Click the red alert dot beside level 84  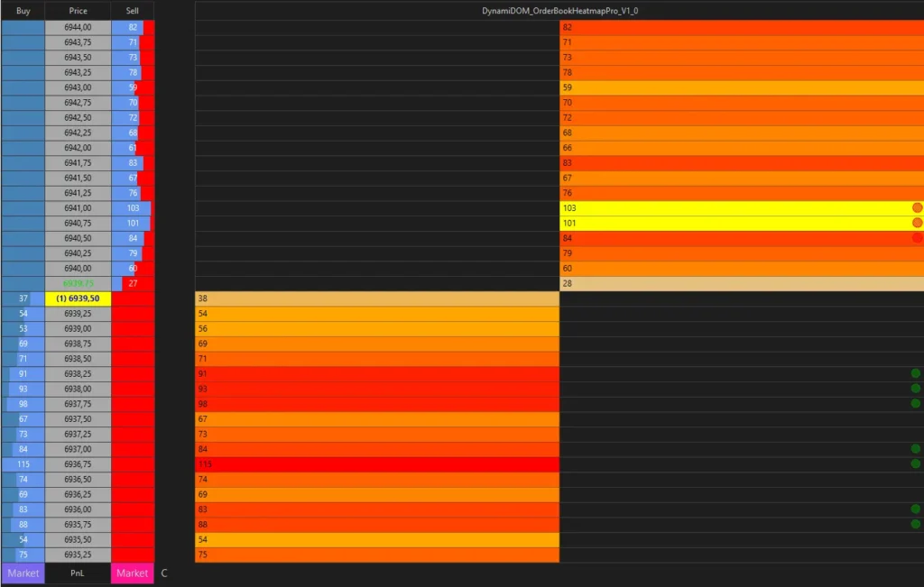pos(917,238)
